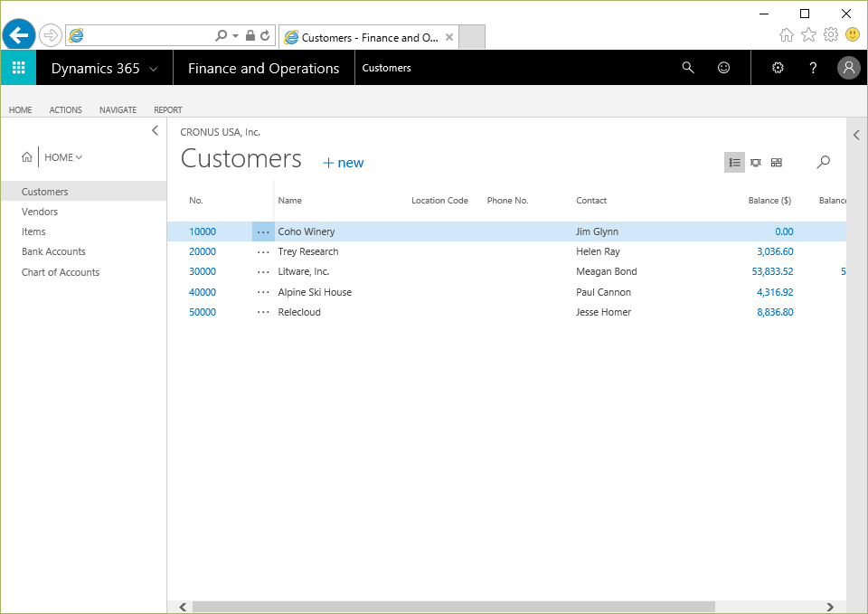Sort by the Contact column header
The width and height of the screenshot is (868, 614).
point(591,201)
